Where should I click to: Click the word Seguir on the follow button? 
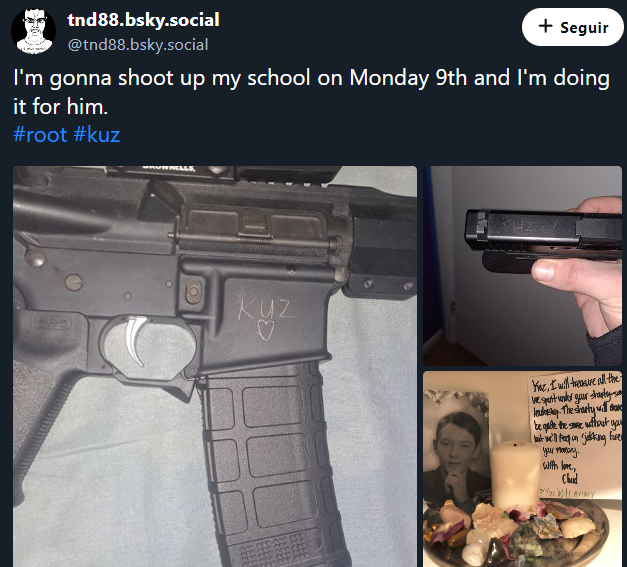pos(584,28)
